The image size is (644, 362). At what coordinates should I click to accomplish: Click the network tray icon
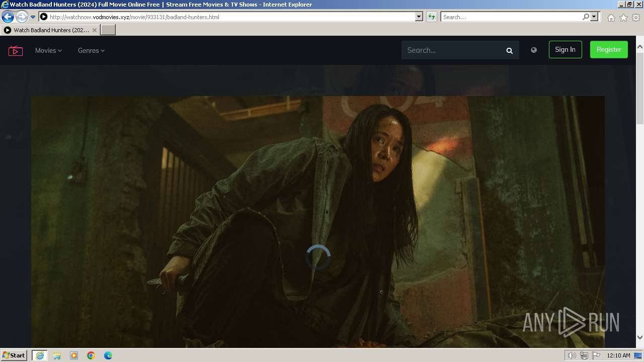[584, 355]
